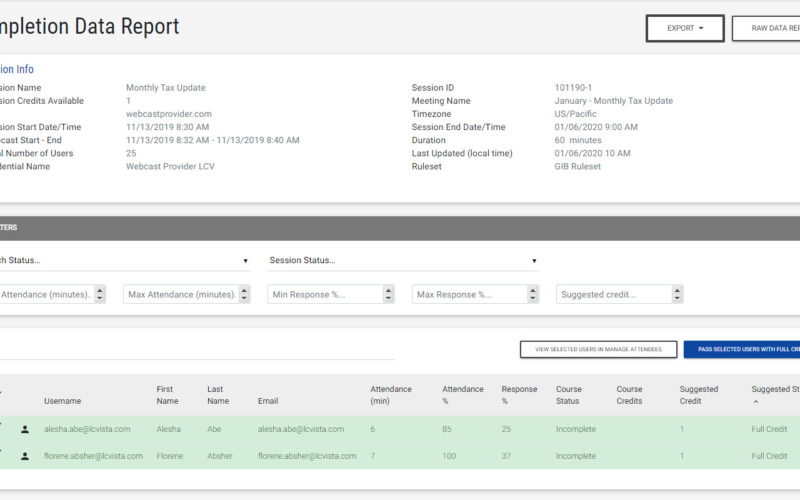The height and width of the screenshot is (500, 800).
Task: Click the Session ID value 101190-1
Action: pos(573,88)
